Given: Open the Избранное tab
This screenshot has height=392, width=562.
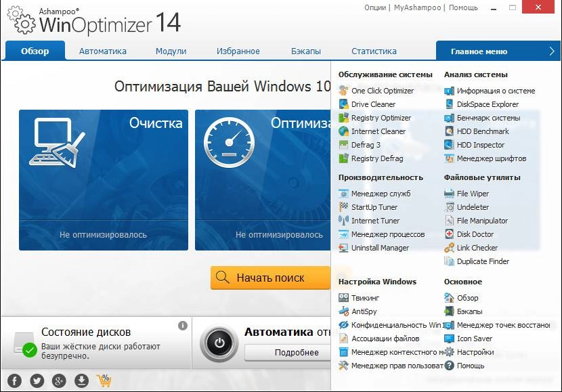Looking at the screenshot, I should pyautogui.click(x=238, y=51).
